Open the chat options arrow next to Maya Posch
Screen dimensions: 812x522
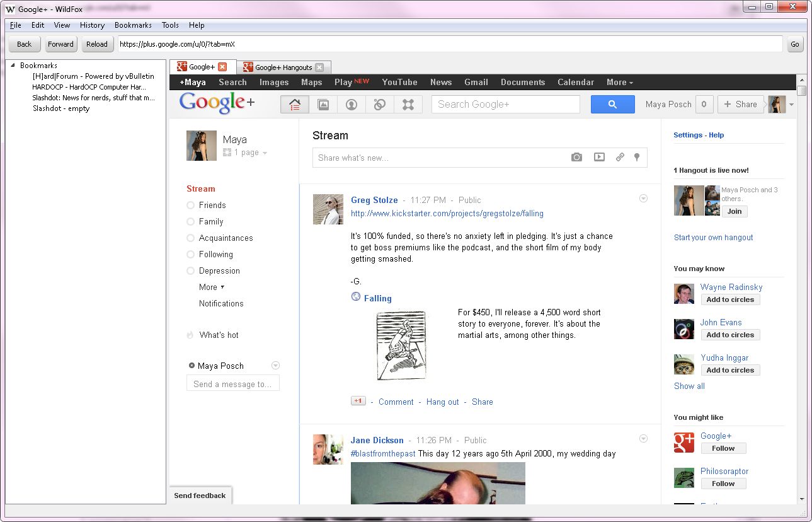(275, 366)
